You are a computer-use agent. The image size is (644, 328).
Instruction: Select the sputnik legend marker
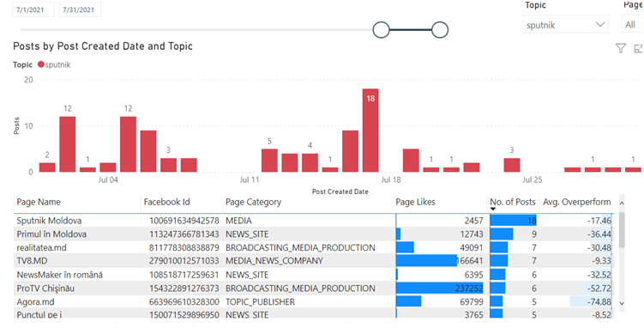pos(40,64)
